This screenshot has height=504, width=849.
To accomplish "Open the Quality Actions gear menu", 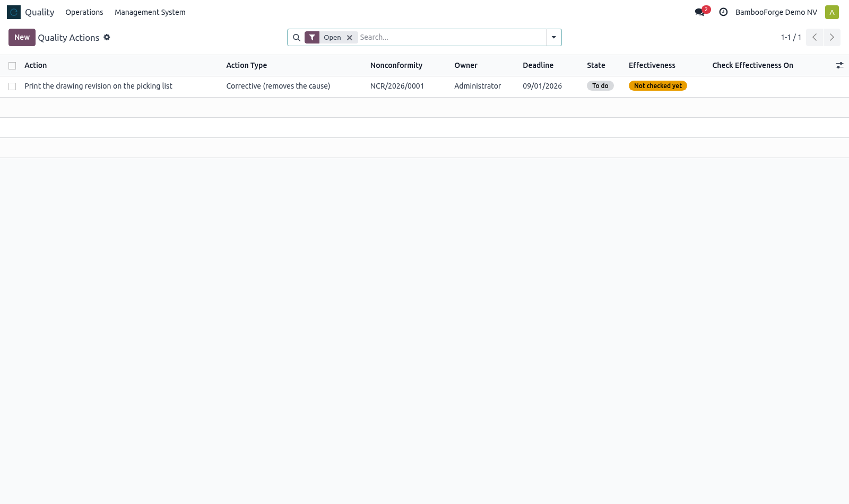I will point(107,37).
